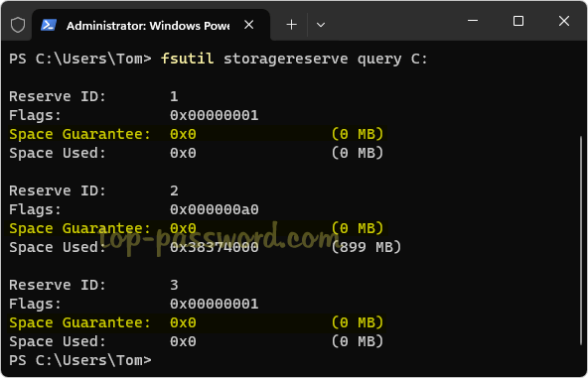Click the Flags value 0x000000a0
Viewport: 588px width, 378px height.
click(215, 209)
